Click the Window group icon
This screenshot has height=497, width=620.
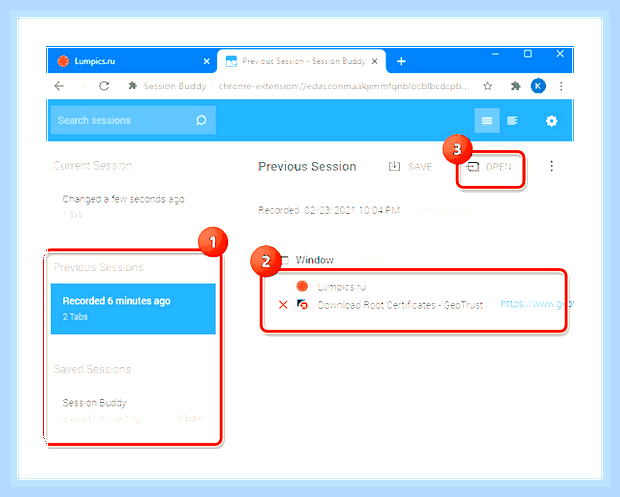284,260
